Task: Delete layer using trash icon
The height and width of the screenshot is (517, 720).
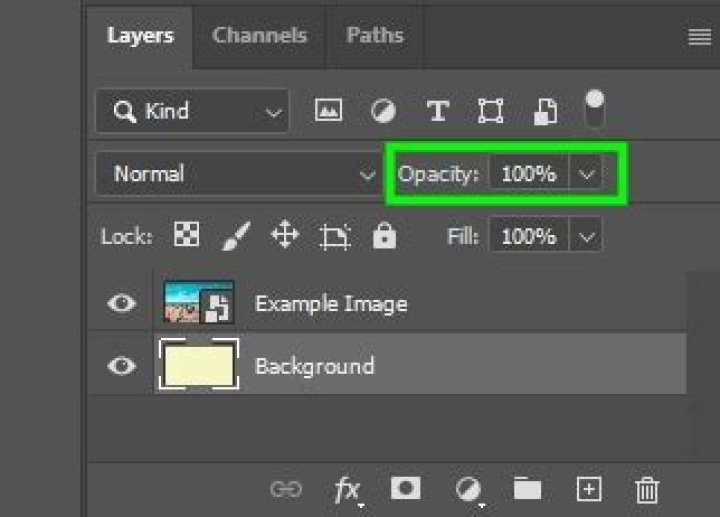Action: click(647, 489)
